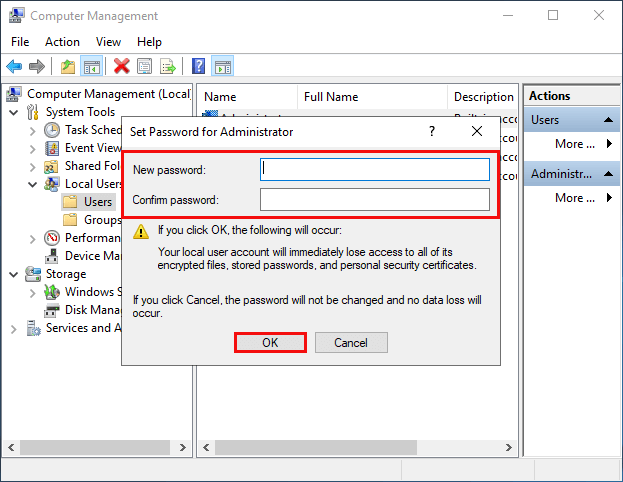Click the center pane horizontal scrollbar thumb
This screenshot has height=482, width=623.
point(316,447)
